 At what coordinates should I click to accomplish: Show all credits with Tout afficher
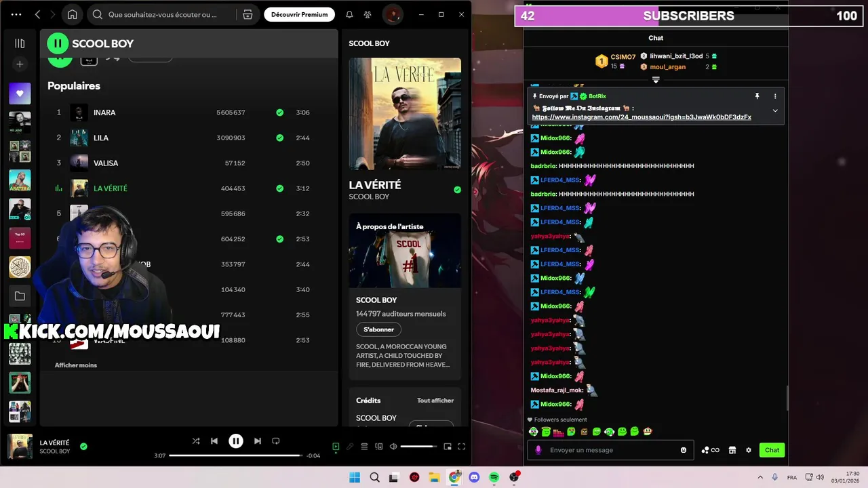click(435, 401)
